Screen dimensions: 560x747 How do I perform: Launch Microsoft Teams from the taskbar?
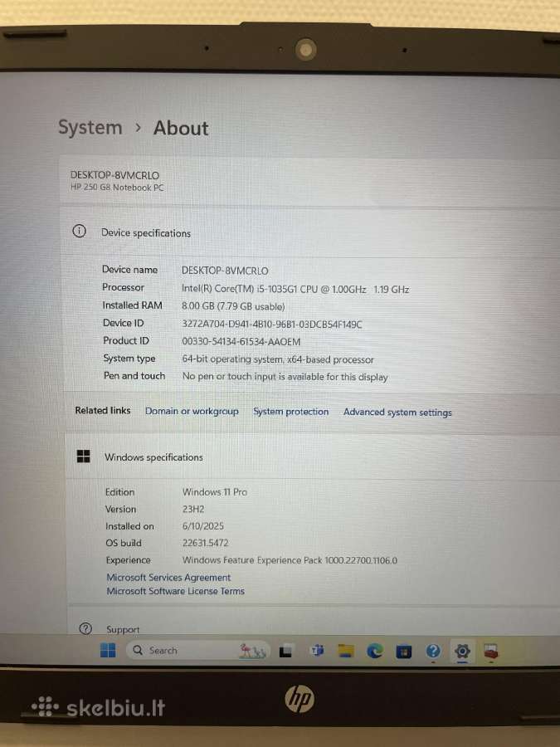317,650
